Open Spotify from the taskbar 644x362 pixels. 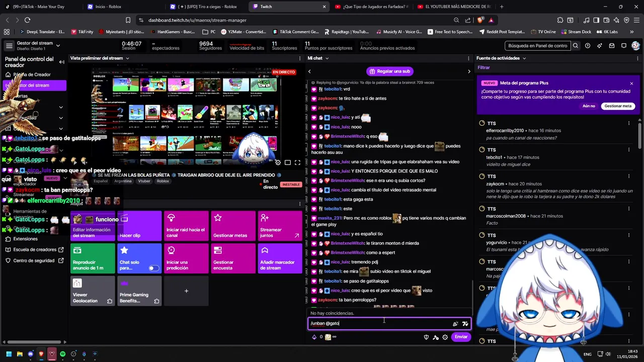click(62, 354)
